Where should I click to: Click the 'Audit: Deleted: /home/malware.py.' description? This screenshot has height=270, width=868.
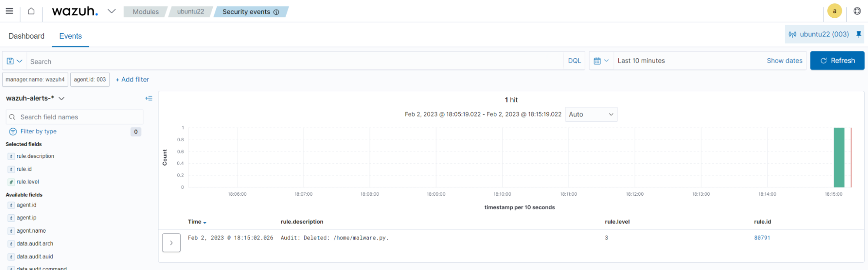pos(335,238)
